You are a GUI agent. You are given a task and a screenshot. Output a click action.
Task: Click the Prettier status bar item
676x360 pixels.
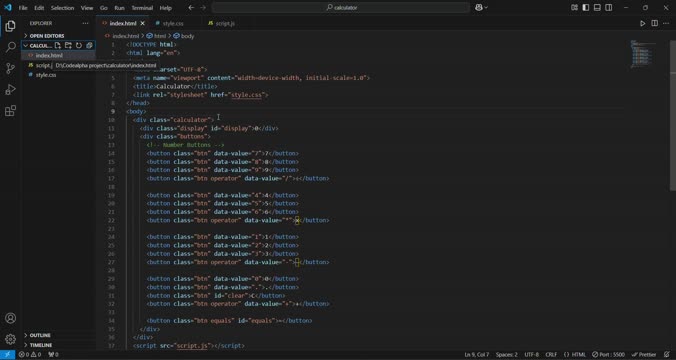(644, 354)
